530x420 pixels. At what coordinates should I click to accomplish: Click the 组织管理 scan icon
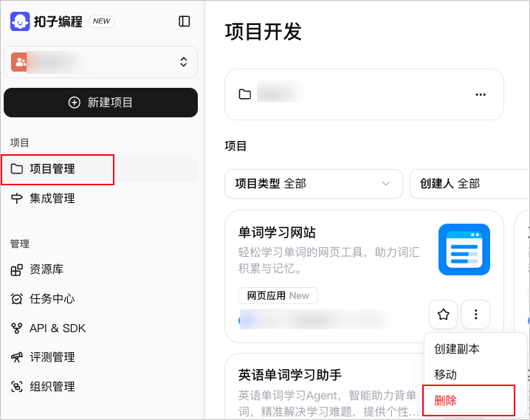coord(16,387)
